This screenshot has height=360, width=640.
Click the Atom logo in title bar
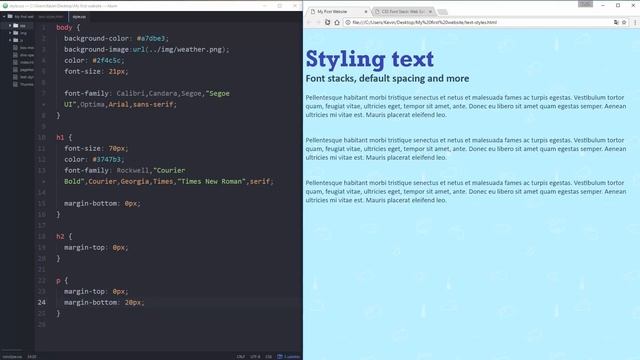(x=5, y=6)
